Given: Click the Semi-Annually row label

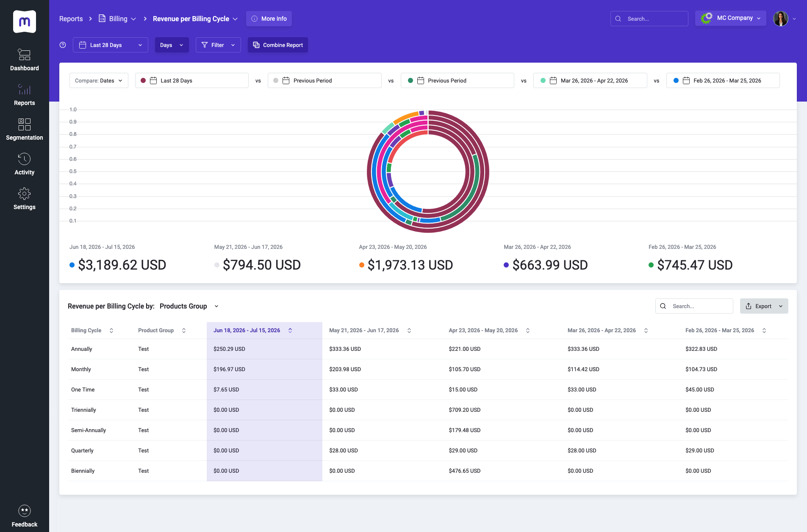Looking at the screenshot, I should [89, 430].
